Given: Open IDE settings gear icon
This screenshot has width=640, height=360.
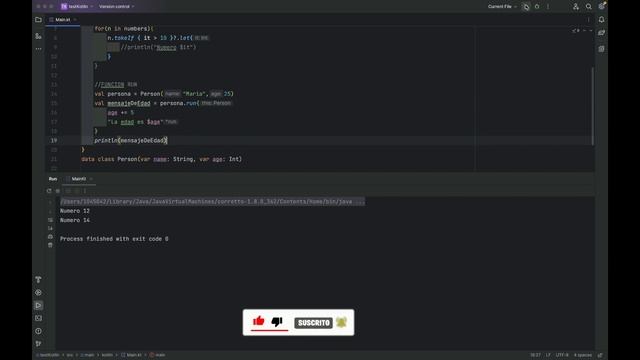Looking at the screenshot, I should [602, 6].
